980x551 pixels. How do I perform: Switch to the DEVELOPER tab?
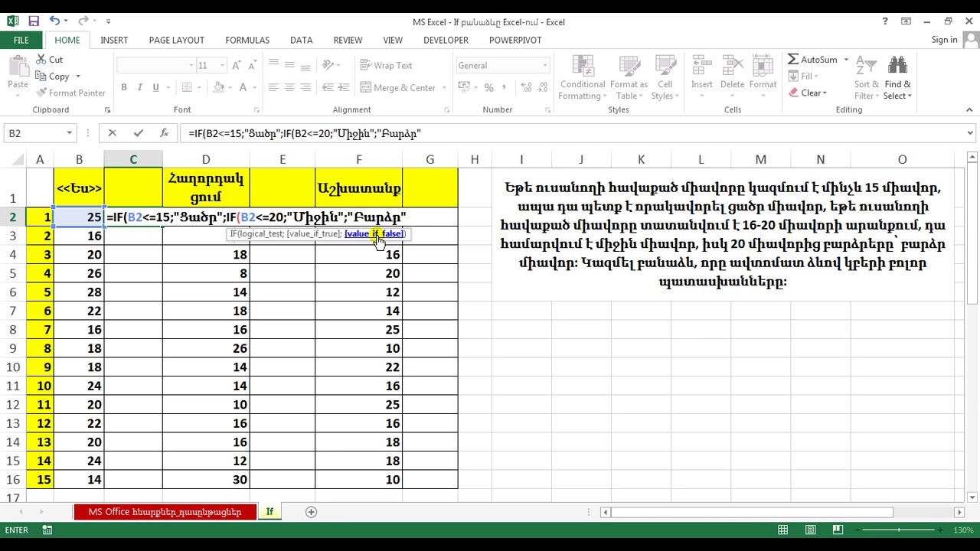pyautogui.click(x=446, y=40)
